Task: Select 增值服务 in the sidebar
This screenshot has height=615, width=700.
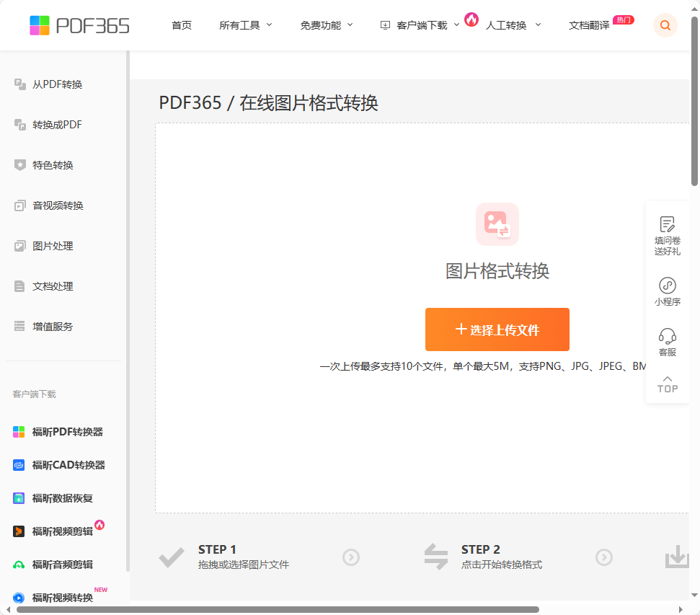Action: [x=53, y=327]
